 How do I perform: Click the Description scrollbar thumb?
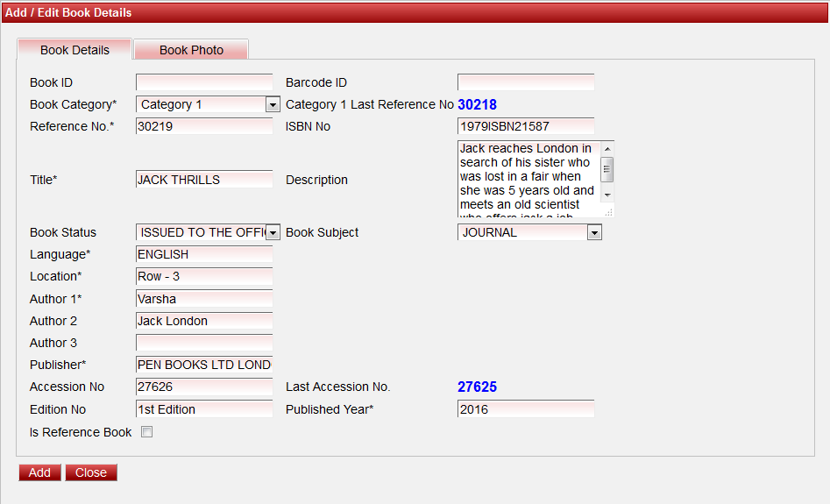pyautogui.click(x=607, y=169)
